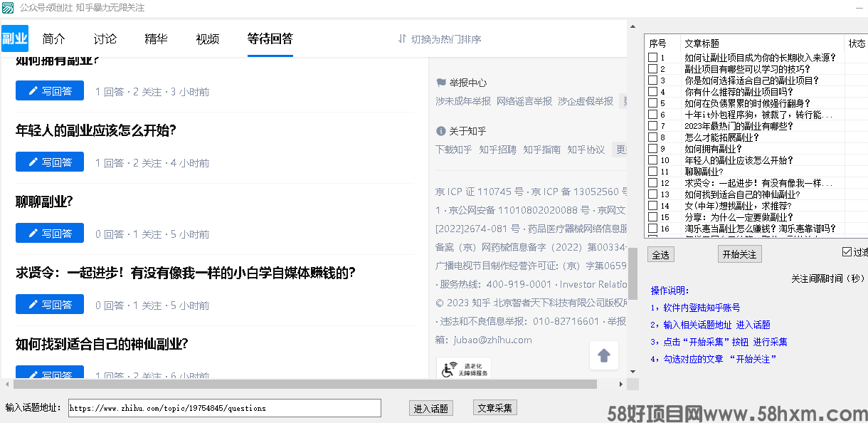This screenshot has width=868, height=423.
Task: Click 写回答 under 如何拥有副业
Action: (50, 91)
